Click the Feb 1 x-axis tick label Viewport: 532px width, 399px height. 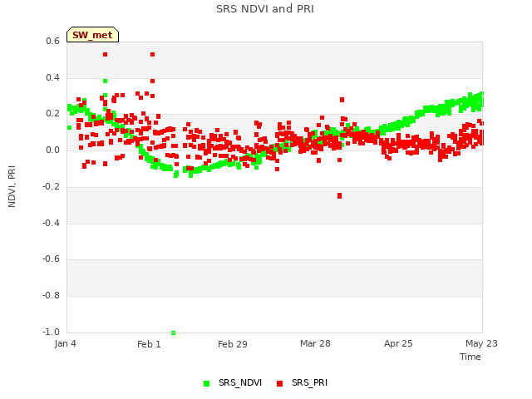pos(149,344)
